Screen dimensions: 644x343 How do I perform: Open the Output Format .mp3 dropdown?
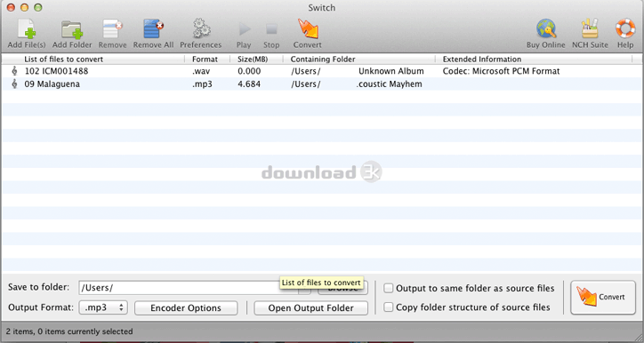(103, 307)
